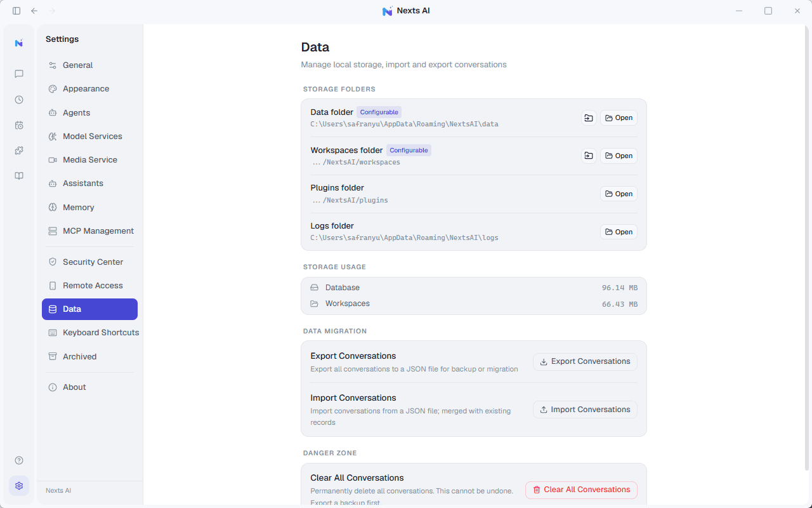Click the 66.43 MB workspaces size

620,305
